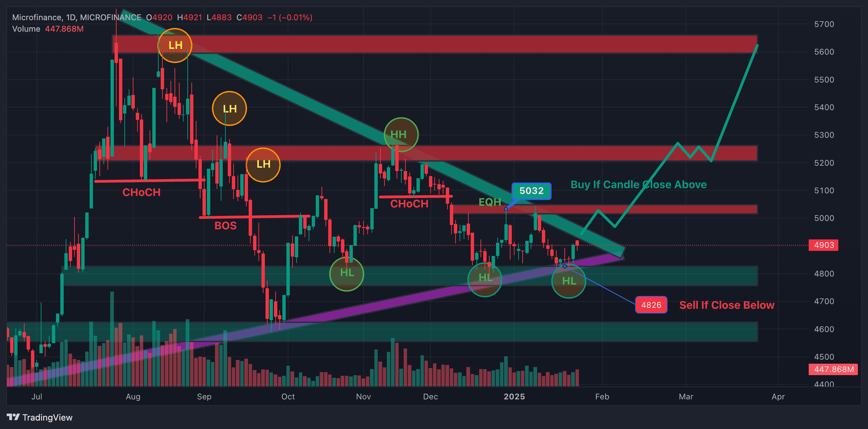Click the Microfinance, 1D chart title
Image resolution: width=868 pixels, height=429 pixels.
tap(76, 18)
